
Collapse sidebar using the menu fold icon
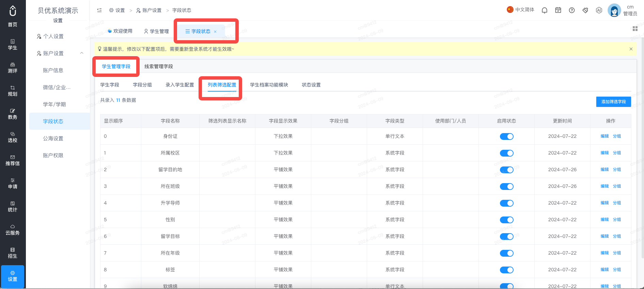pyautogui.click(x=99, y=10)
